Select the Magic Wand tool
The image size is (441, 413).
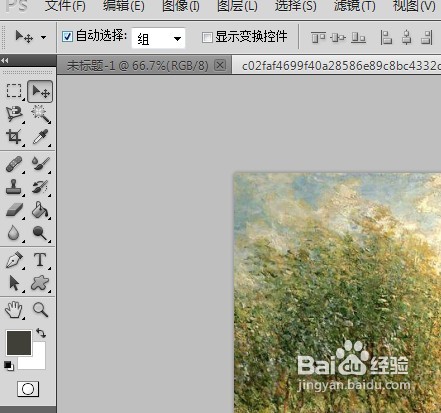click(x=41, y=114)
